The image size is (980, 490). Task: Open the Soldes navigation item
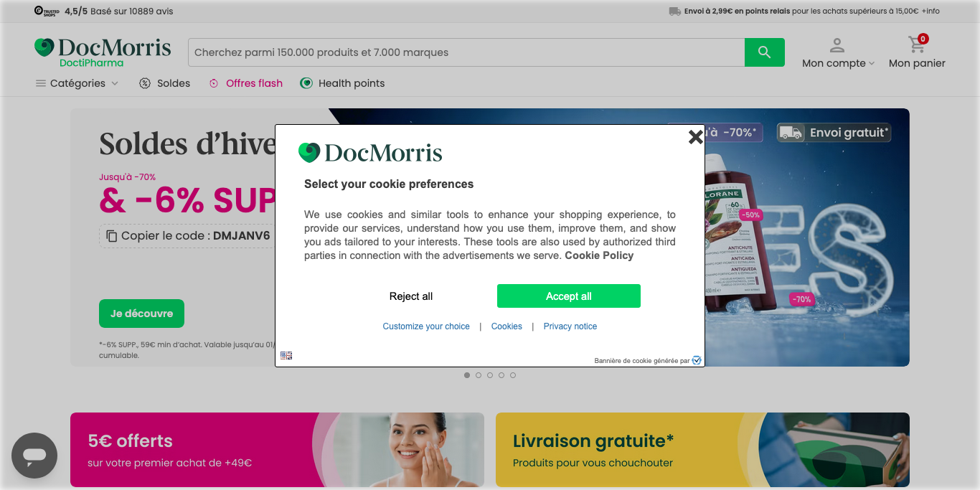pos(172,83)
